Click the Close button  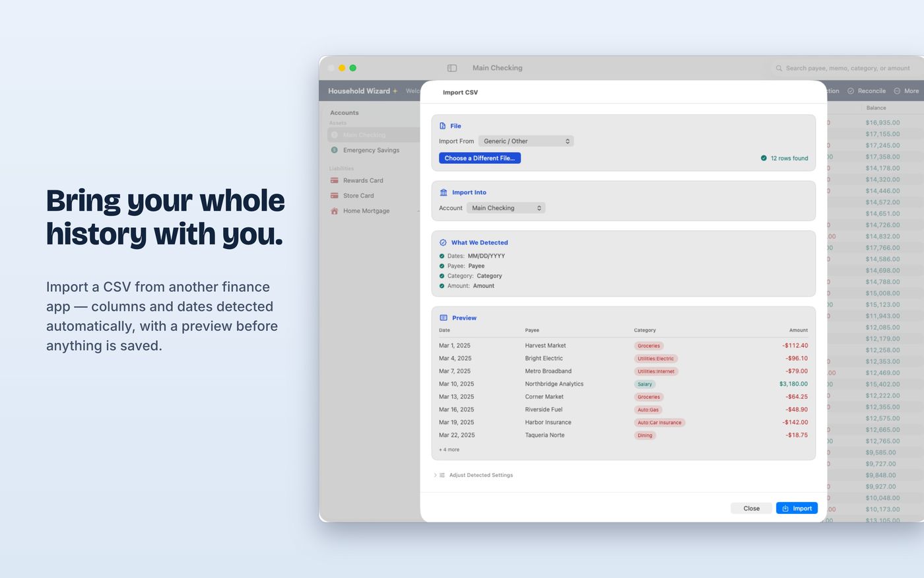coord(751,508)
